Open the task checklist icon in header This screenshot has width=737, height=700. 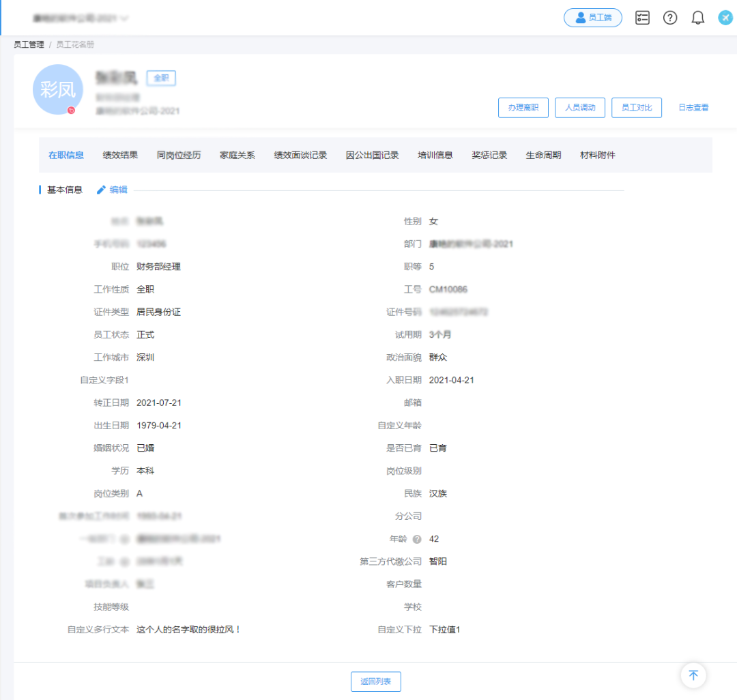pyautogui.click(x=642, y=18)
